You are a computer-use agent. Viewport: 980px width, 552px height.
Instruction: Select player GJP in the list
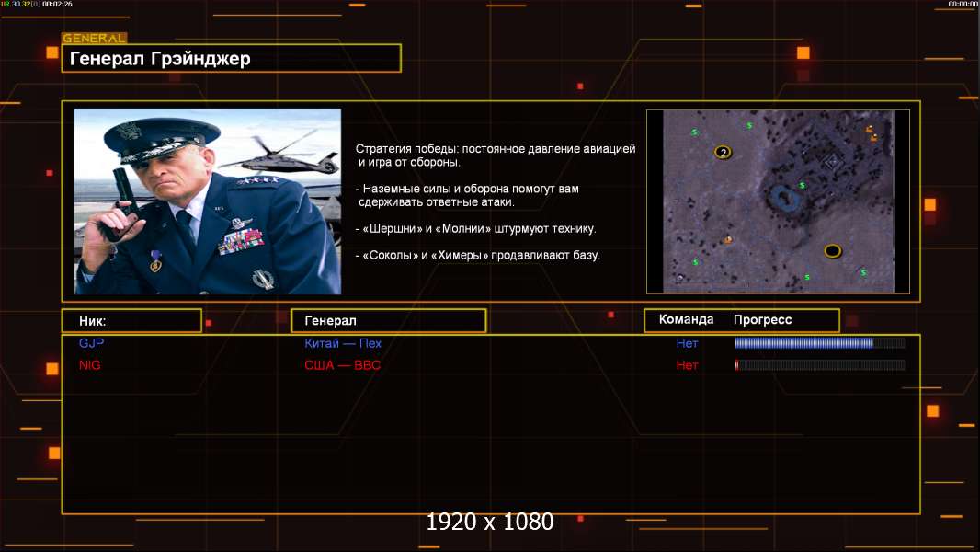pos(92,343)
